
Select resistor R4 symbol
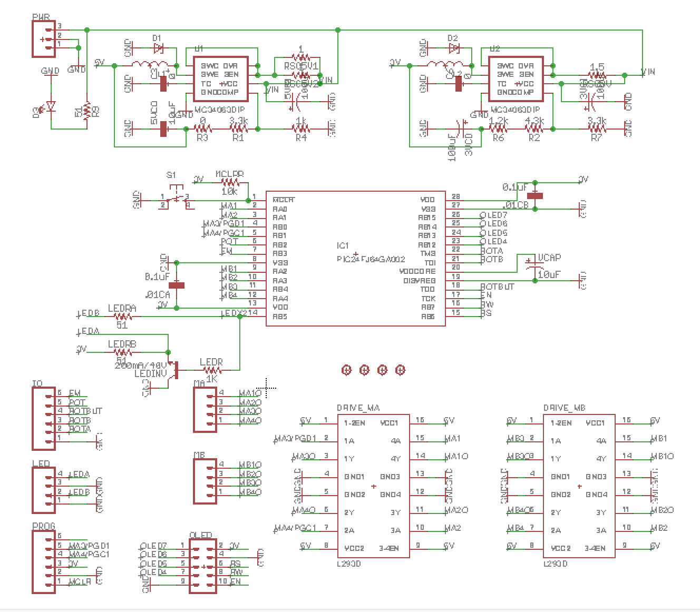pyautogui.click(x=301, y=129)
